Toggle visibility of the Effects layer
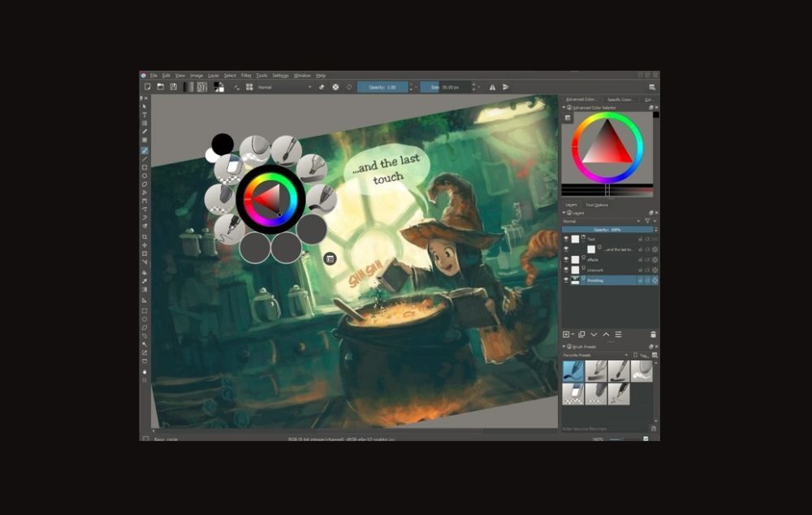 click(566, 259)
